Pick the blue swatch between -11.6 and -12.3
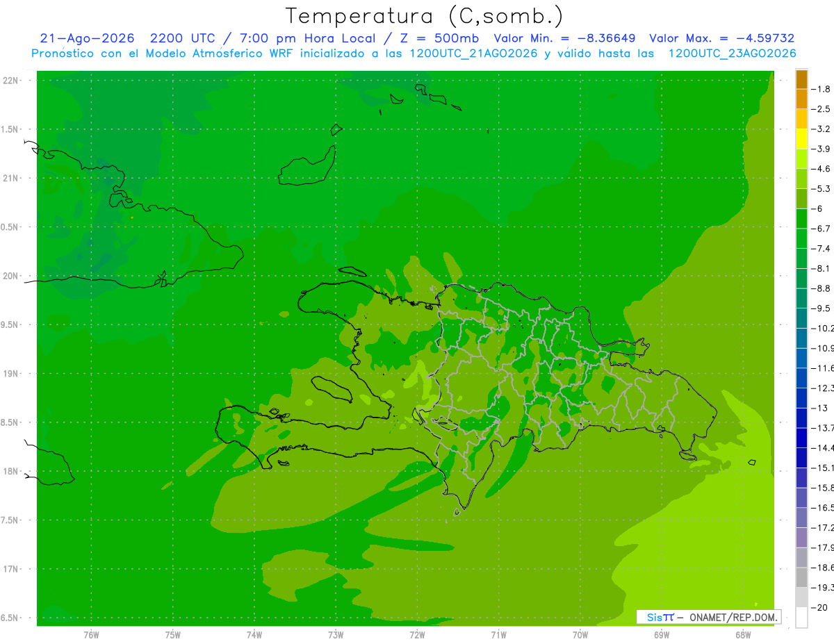 click(801, 378)
